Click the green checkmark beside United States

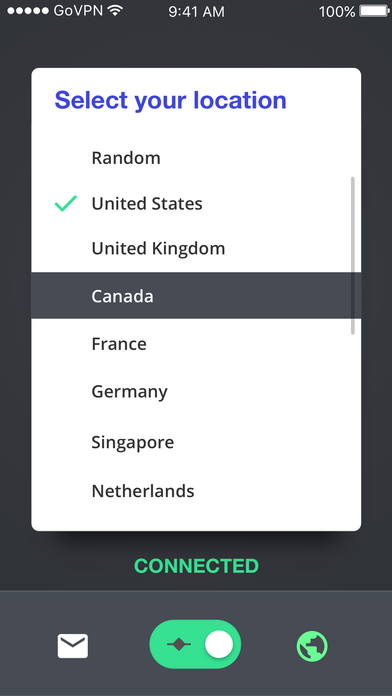coord(65,204)
